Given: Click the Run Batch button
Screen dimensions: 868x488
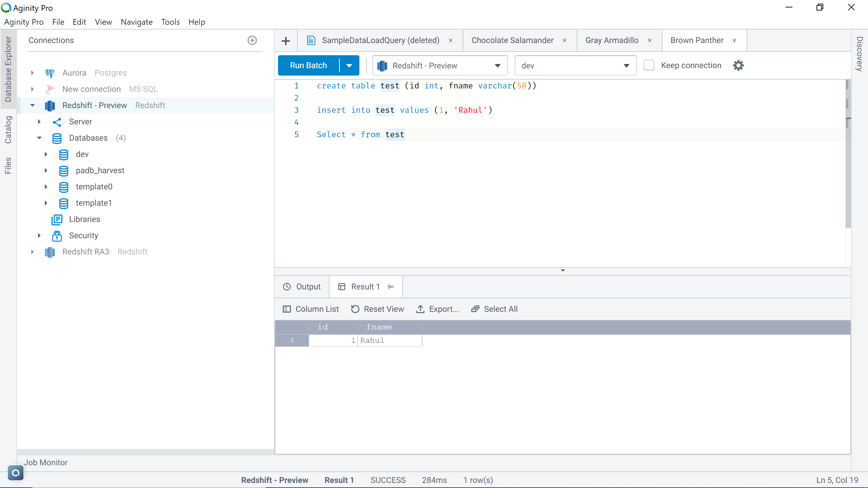Looking at the screenshot, I should coord(308,65).
